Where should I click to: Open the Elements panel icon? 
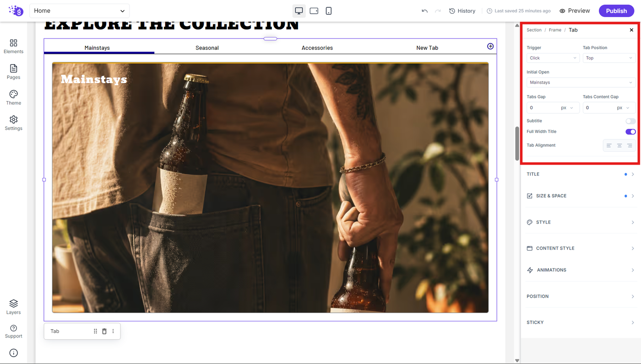[x=13, y=43]
